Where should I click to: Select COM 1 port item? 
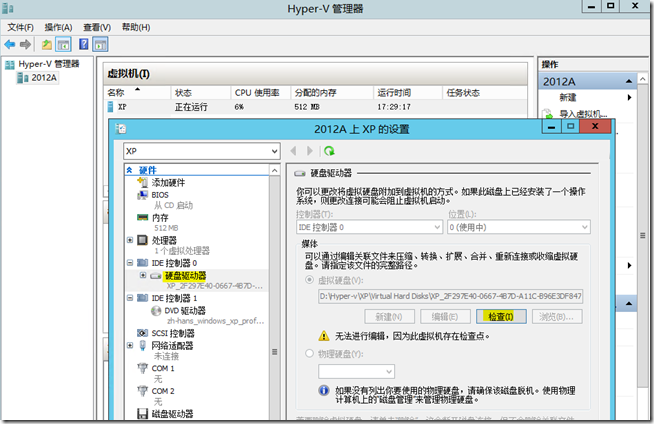163,369
